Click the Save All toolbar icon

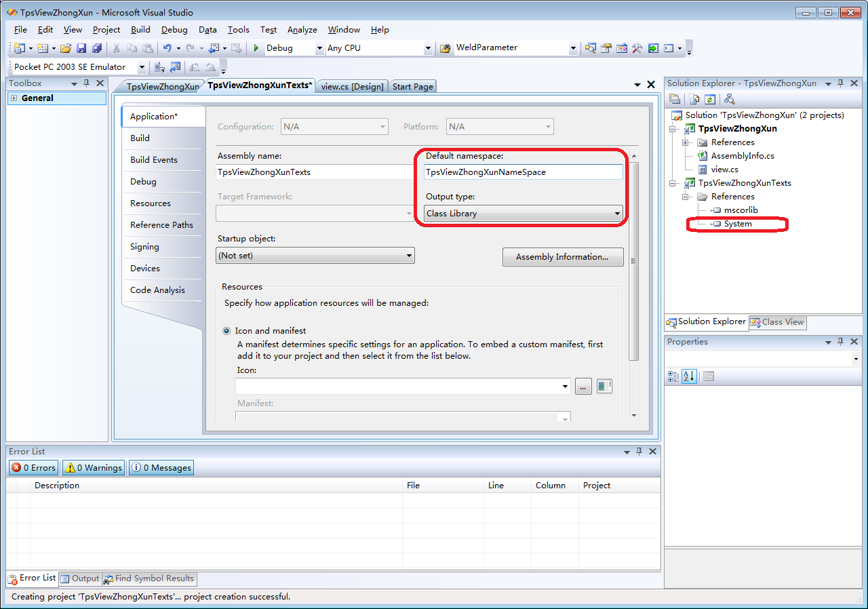[x=97, y=48]
